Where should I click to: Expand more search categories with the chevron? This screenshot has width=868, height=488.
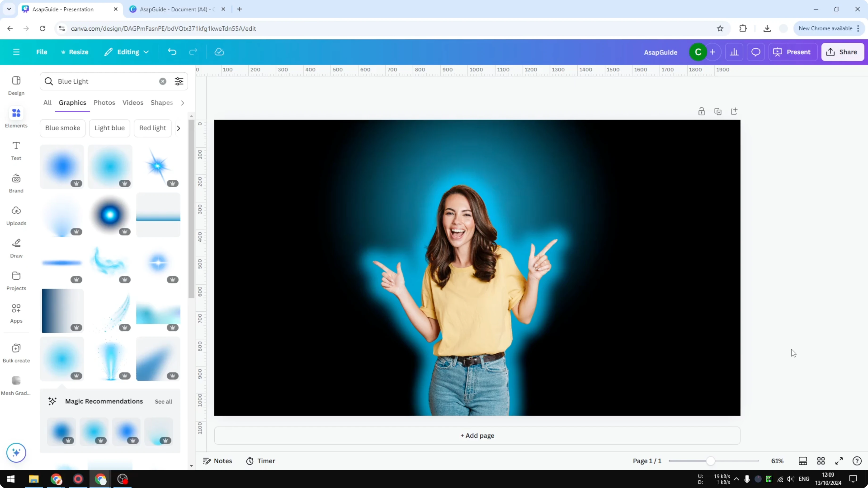point(182,103)
